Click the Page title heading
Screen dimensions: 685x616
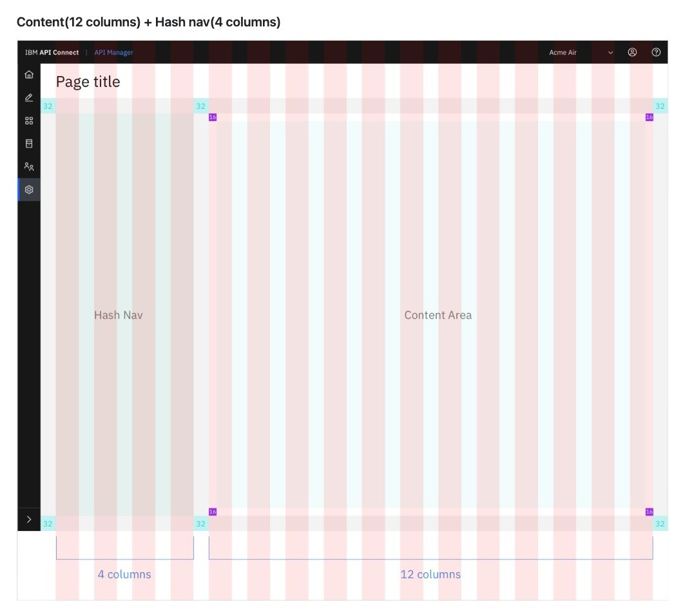coord(88,82)
